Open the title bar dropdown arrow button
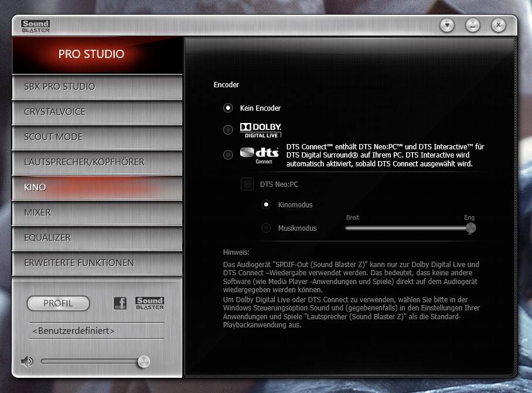 pos(447,25)
